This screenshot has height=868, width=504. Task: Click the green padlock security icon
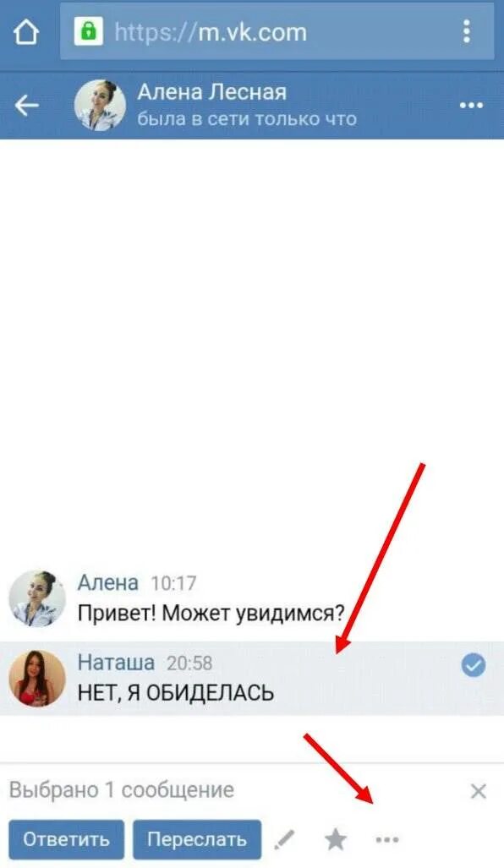coord(88,31)
